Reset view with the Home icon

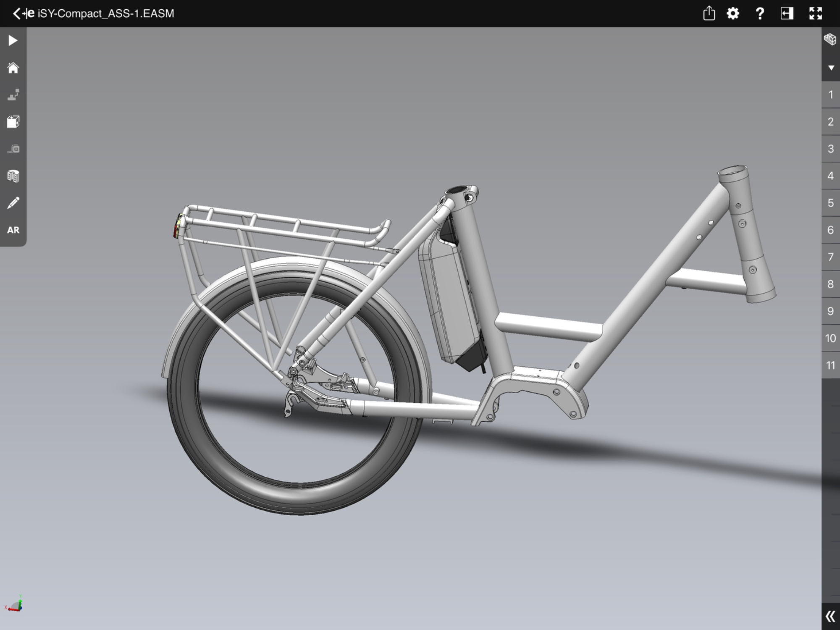(13, 68)
